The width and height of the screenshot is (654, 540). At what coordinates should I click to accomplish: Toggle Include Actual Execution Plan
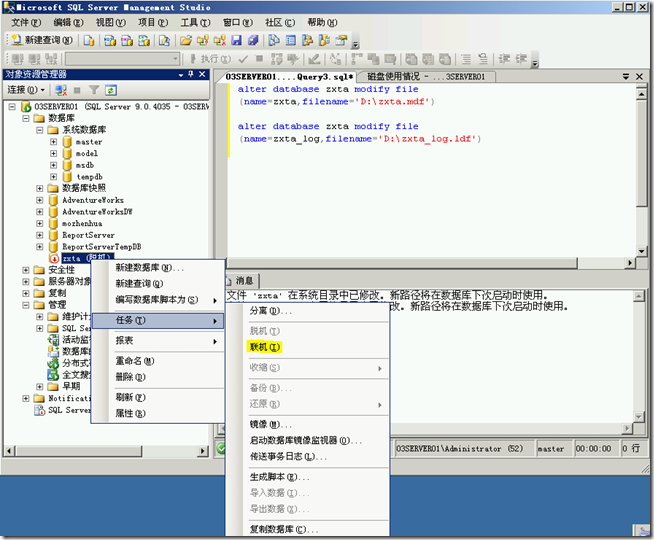click(357, 59)
